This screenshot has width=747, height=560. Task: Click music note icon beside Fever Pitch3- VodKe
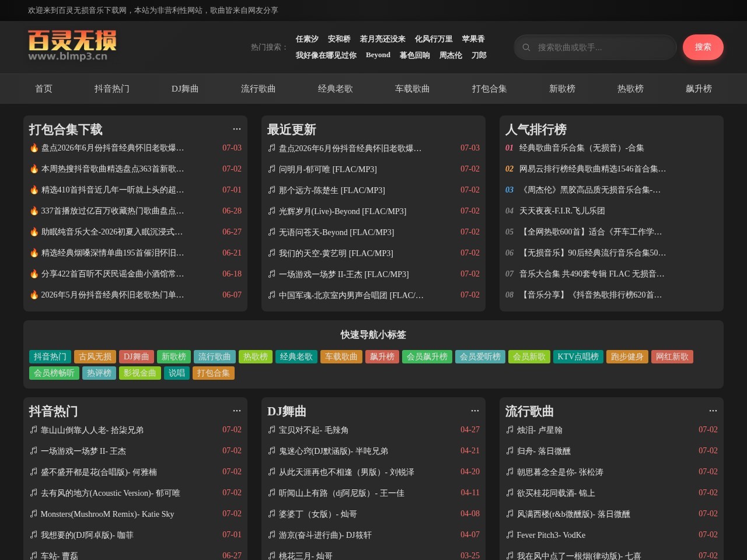click(509, 534)
